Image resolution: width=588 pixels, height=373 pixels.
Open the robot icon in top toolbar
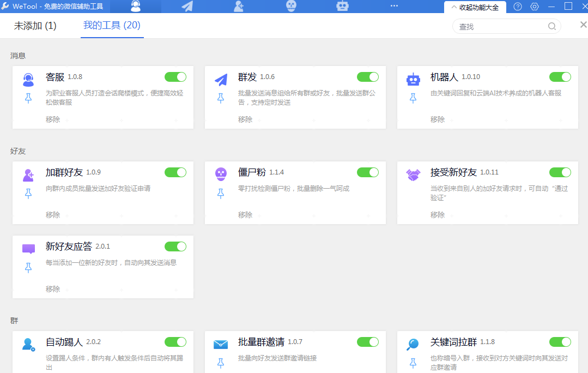click(x=342, y=7)
